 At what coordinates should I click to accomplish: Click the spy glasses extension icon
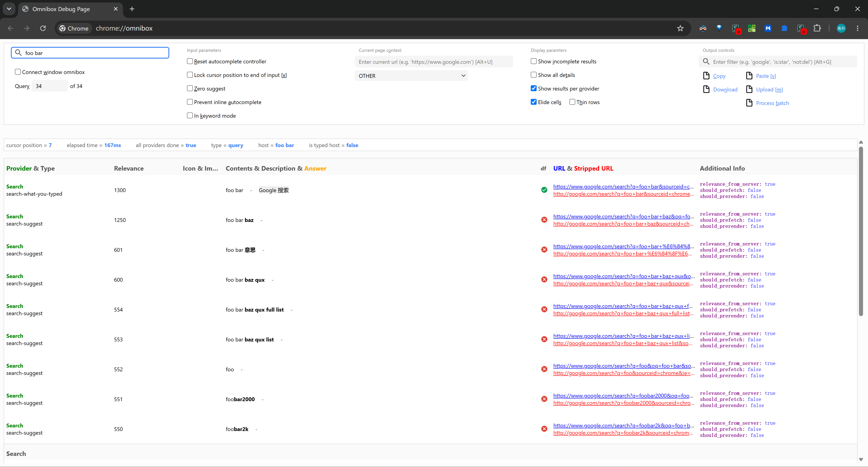click(703, 28)
